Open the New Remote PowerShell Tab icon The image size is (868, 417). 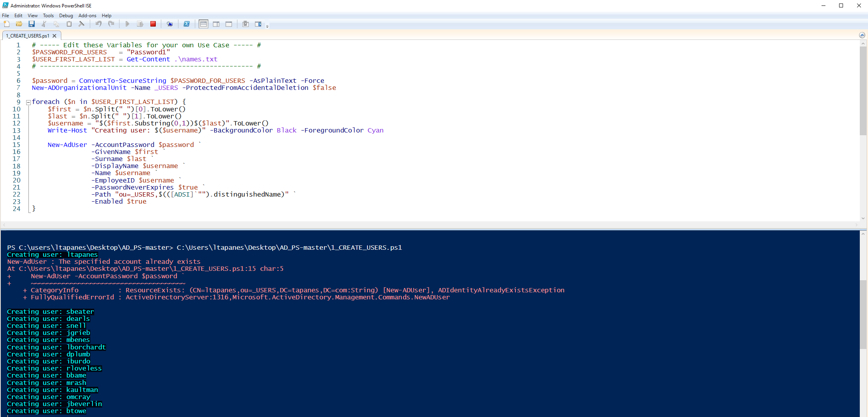pyautogui.click(x=169, y=24)
